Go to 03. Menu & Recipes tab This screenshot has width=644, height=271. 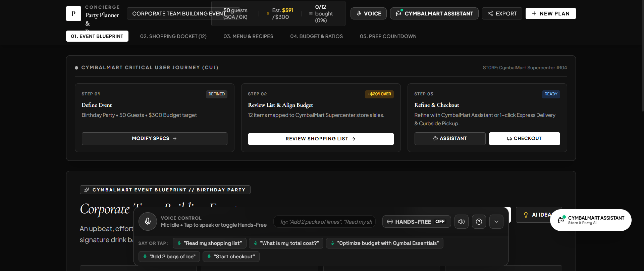coord(249,36)
